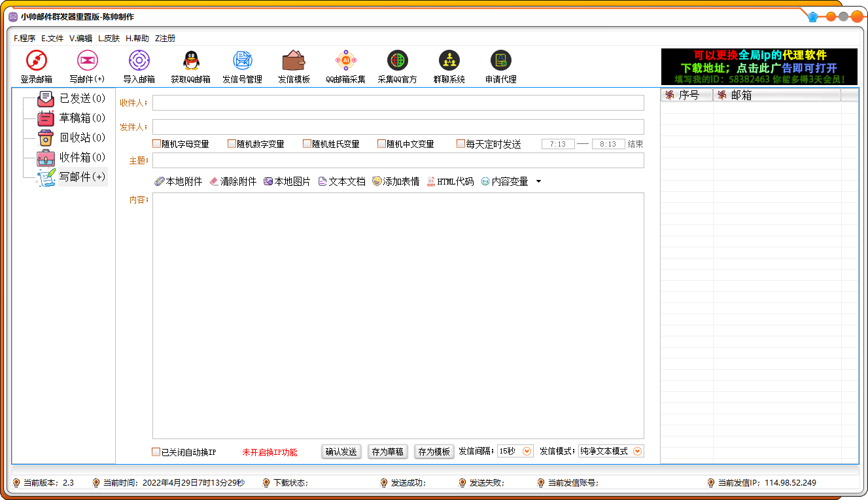Enable 随机字母变量 random letter variable
This screenshot has width=868, height=500.
pyautogui.click(x=155, y=143)
